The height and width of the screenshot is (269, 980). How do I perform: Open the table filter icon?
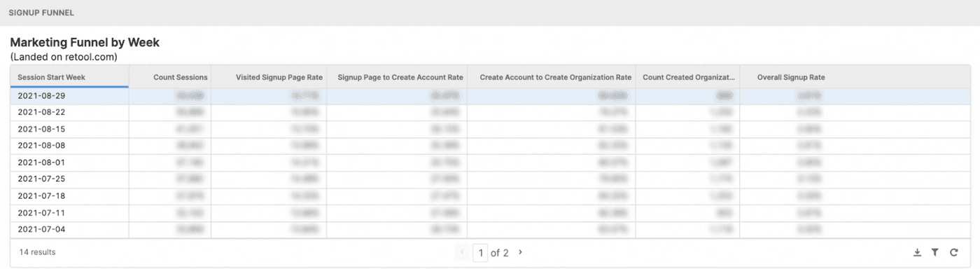click(x=934, y=252)
